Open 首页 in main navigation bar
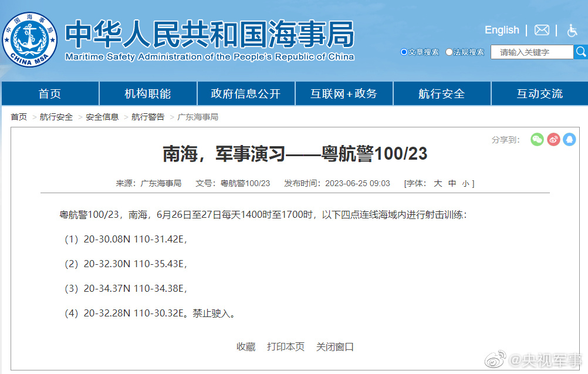 (x=50, y=93)
